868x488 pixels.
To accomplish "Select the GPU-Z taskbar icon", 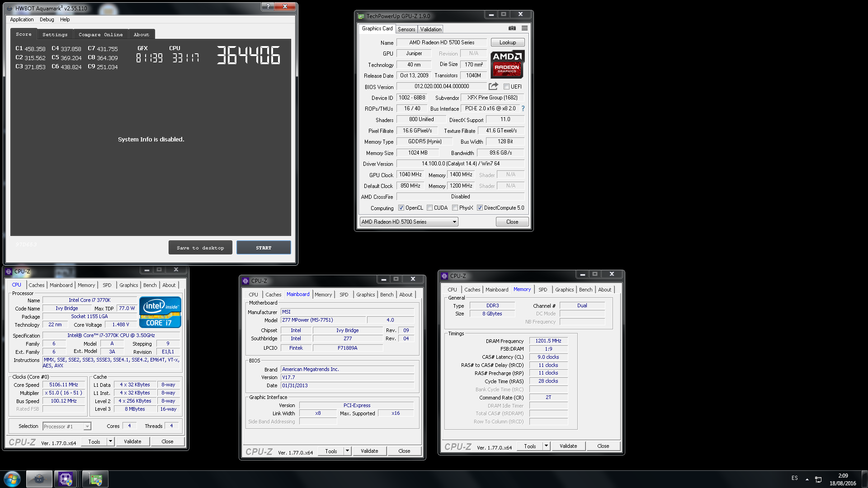I will [x=95, y=479].
